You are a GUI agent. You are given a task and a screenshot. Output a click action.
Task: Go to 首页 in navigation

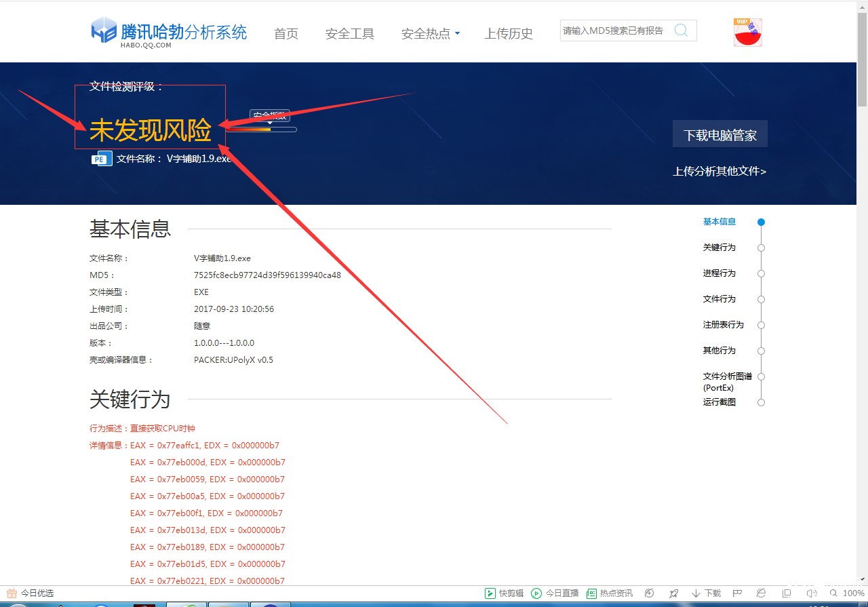(x=285, y=34)
